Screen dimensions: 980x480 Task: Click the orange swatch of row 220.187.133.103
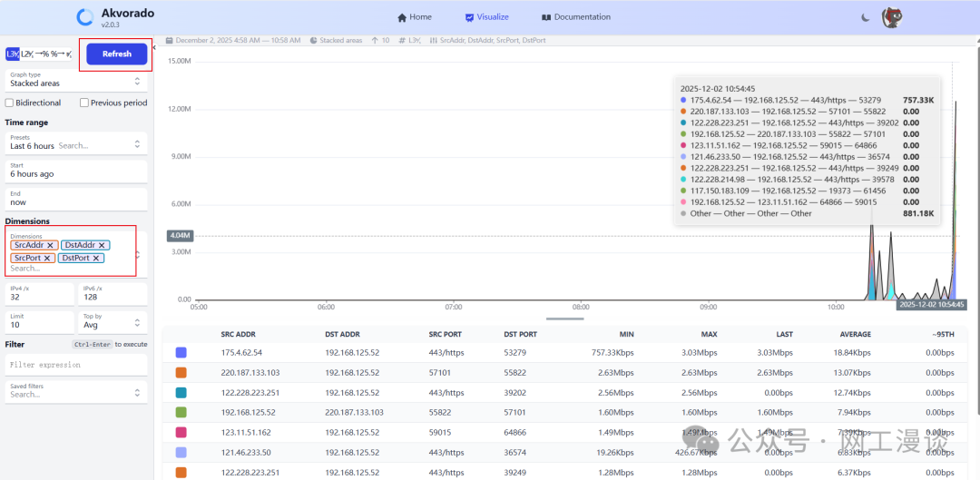pos(181,373)
